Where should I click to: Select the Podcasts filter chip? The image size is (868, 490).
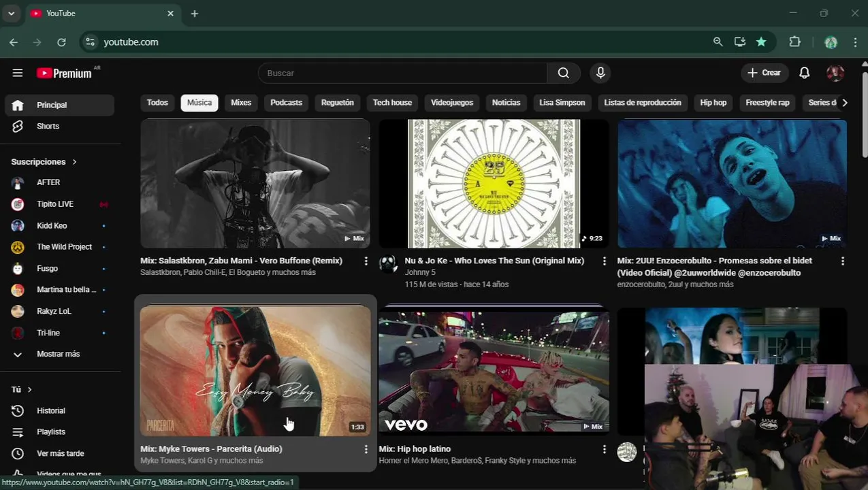tap(286, 103)
